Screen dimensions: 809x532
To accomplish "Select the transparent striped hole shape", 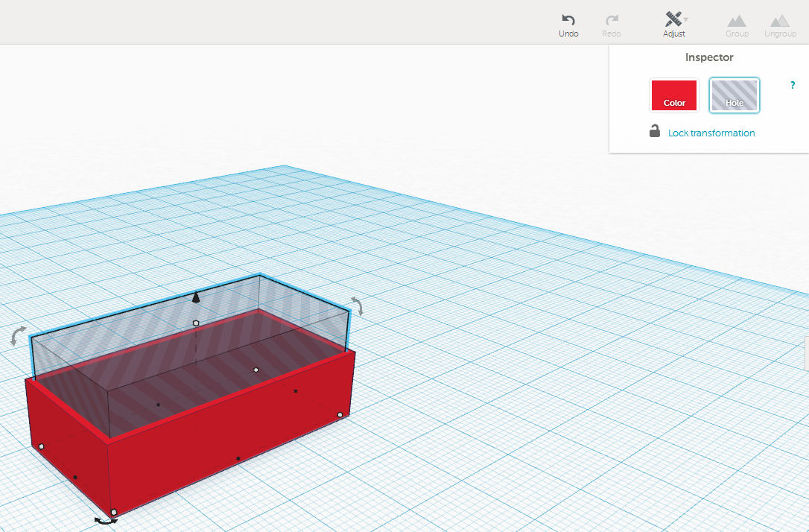I will pyautogui.click(x=191, y=356).
